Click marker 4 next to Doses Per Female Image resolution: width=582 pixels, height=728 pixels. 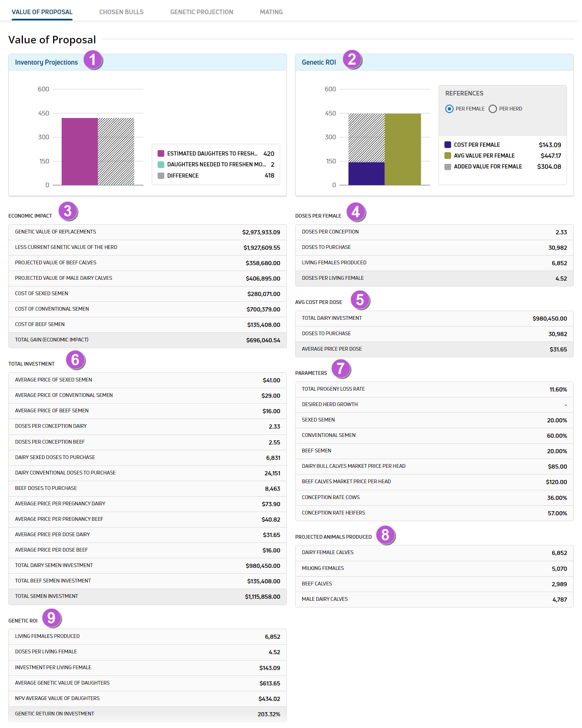point(356,212)
